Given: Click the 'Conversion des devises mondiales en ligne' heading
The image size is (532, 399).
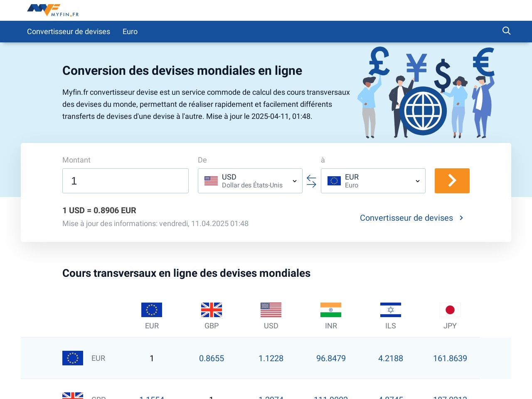Looking at the screenshot, I should (182, 71).
